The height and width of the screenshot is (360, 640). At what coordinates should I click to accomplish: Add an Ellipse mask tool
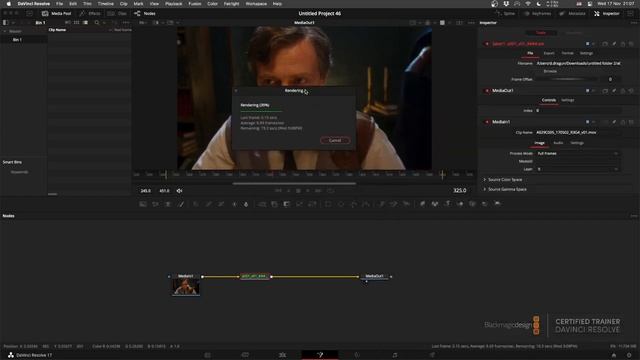coord(341,204)
